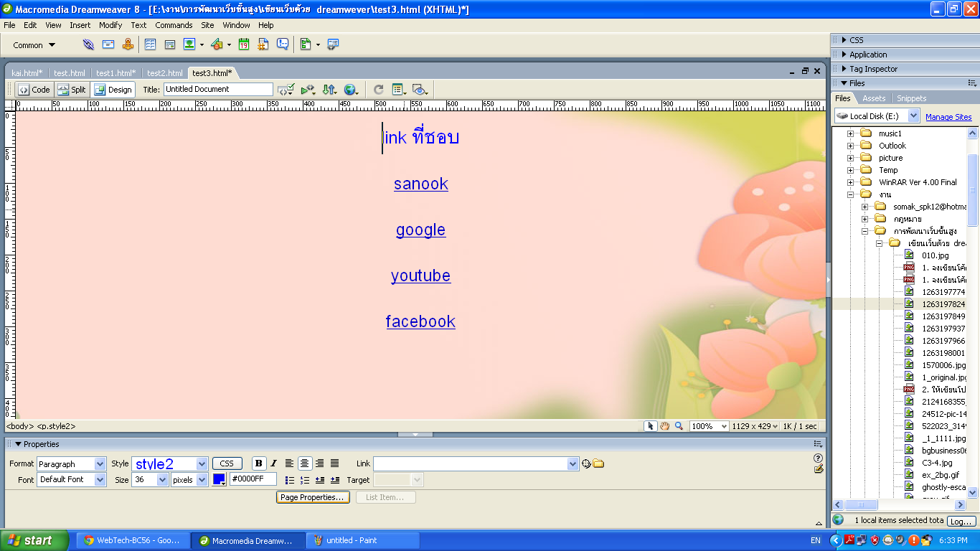Apply Align Right to the paragraph
This screenshot has width=980, height=551.
(x=319, y=463)
